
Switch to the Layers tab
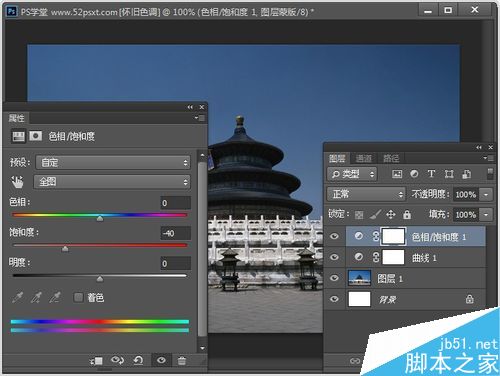coord(337,158)
